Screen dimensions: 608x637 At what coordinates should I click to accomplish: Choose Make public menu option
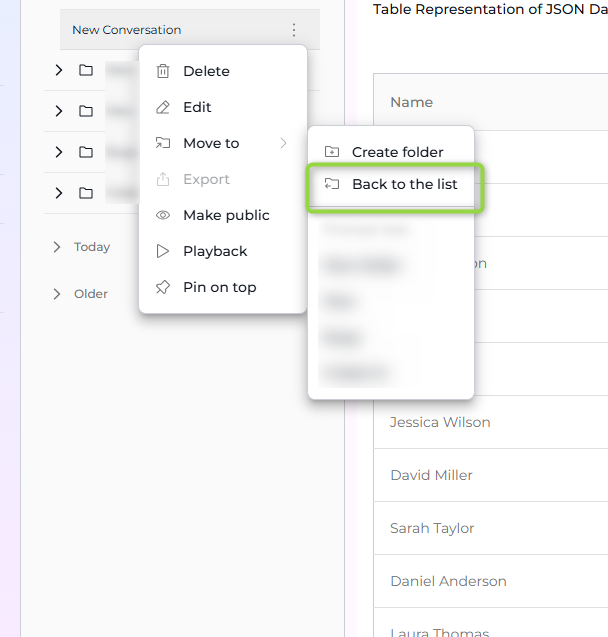(223, 215)
